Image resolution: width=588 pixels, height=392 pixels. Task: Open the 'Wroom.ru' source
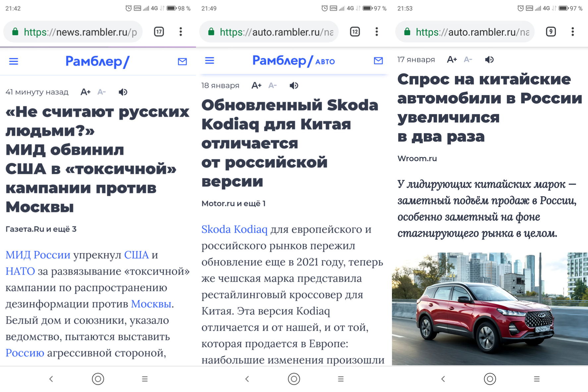(417, 158)
